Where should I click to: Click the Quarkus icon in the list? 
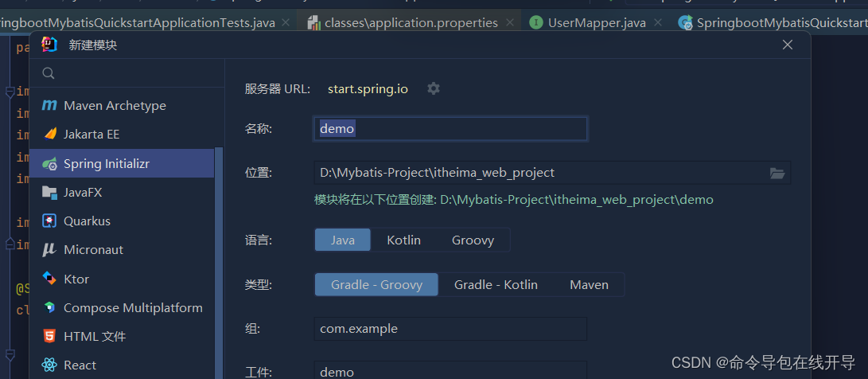click(49, 221)
